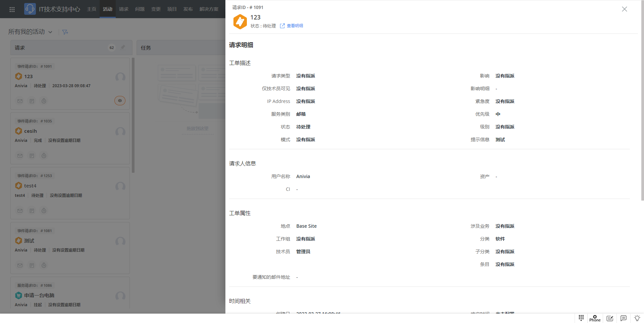The width and height of the screenshot is (644, 323).
Task: Click the 待处理 status value in details
Action: point(303,127)
